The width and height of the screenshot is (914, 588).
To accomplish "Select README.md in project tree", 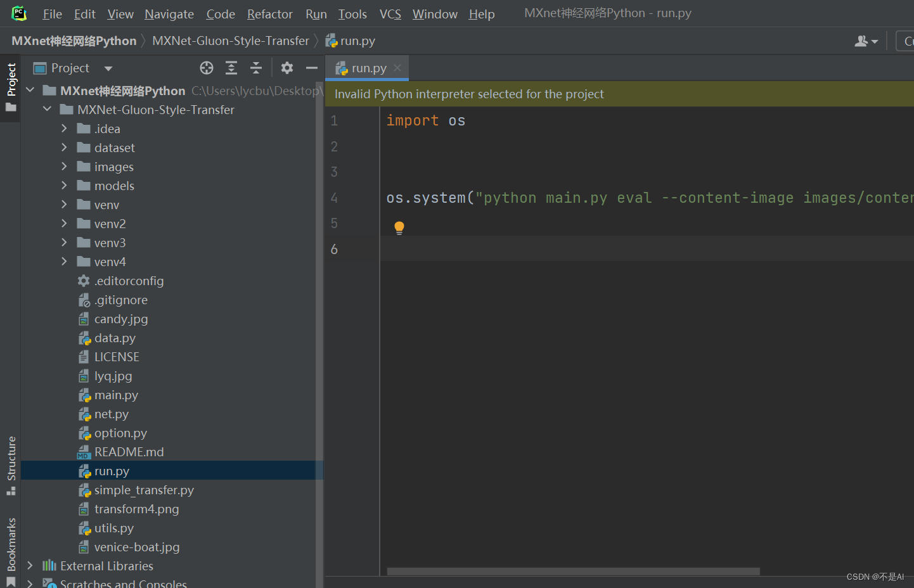I will point(129,452).
